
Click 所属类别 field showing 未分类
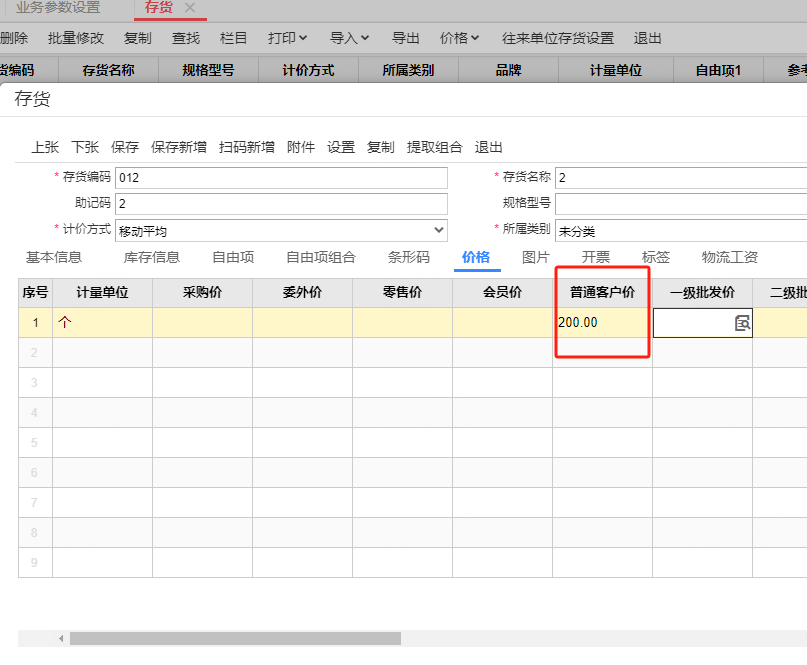(x=681, y=231)
